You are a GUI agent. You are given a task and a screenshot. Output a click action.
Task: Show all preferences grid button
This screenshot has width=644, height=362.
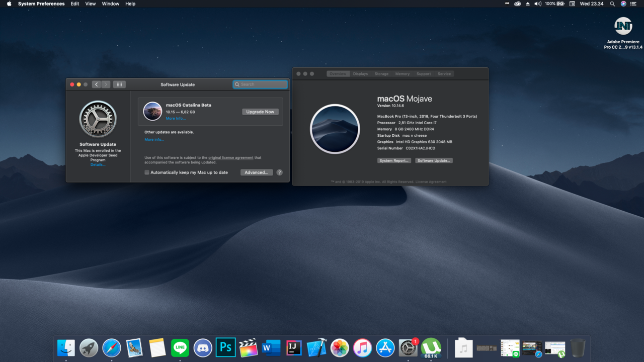pos(119,84)
